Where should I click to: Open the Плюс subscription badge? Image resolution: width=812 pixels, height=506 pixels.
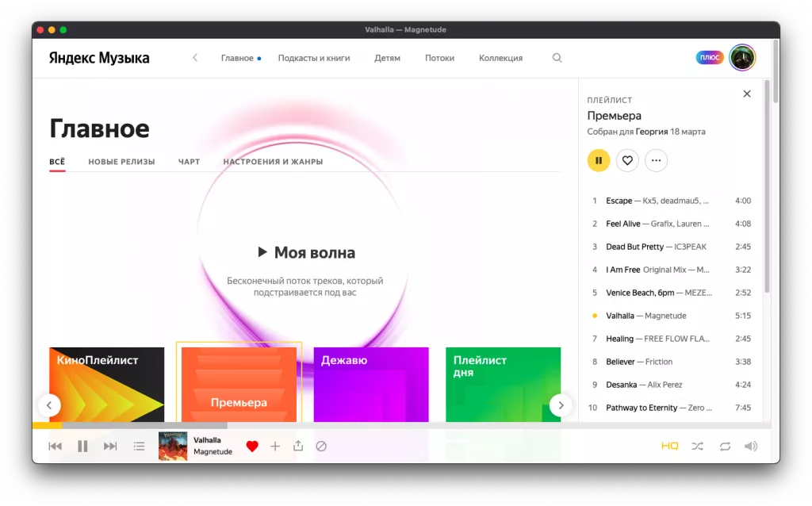(710, 57)
